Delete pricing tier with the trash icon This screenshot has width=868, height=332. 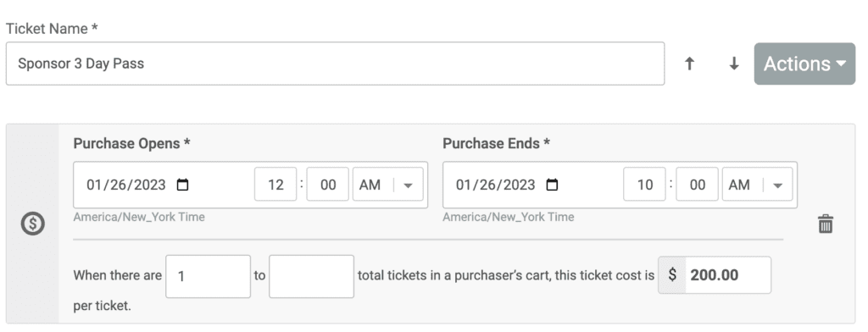826,224
